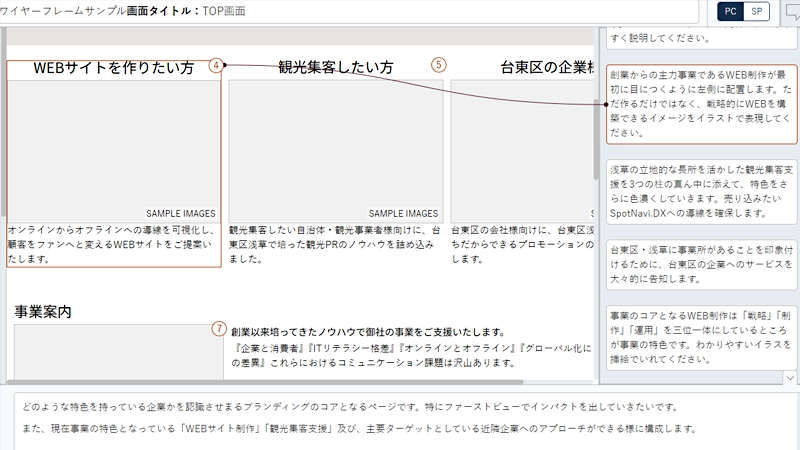
Task: Click annotation marker number 5
Action: tap(438, 65)
